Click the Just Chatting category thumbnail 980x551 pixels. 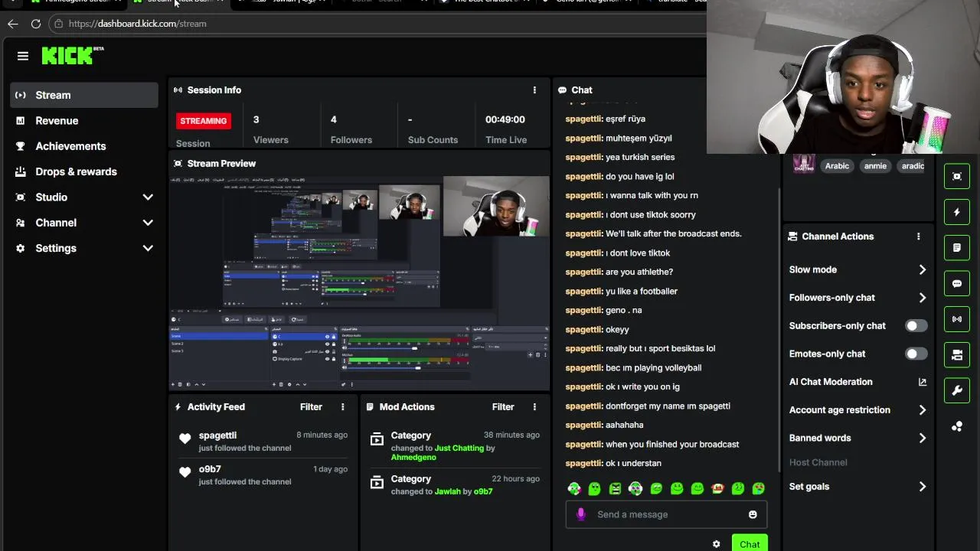pos(803,163)
